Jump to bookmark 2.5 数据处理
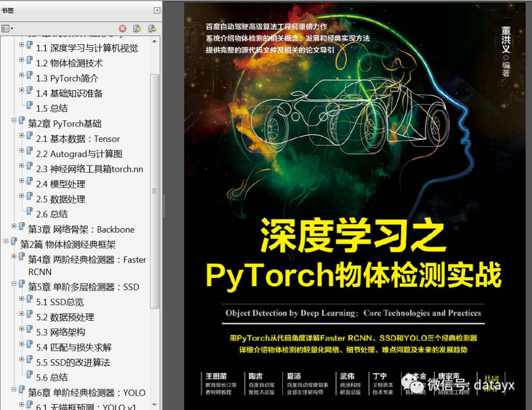Viewport: 532px width, 410px height. pyautogui.click(x=61, y=199)
